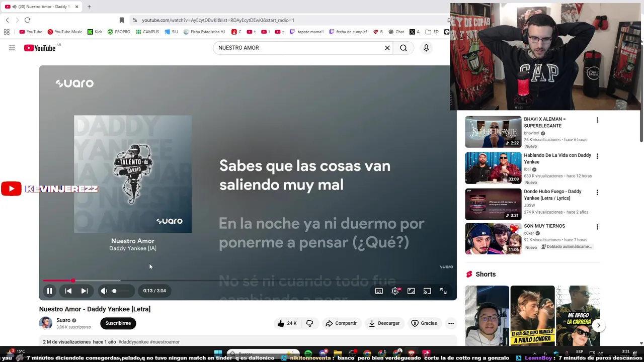This screenshot has height=362, width=644.
Task: Open the EL DIA QUE DUKI HUMILLO short
Action: tap(532, 316)
